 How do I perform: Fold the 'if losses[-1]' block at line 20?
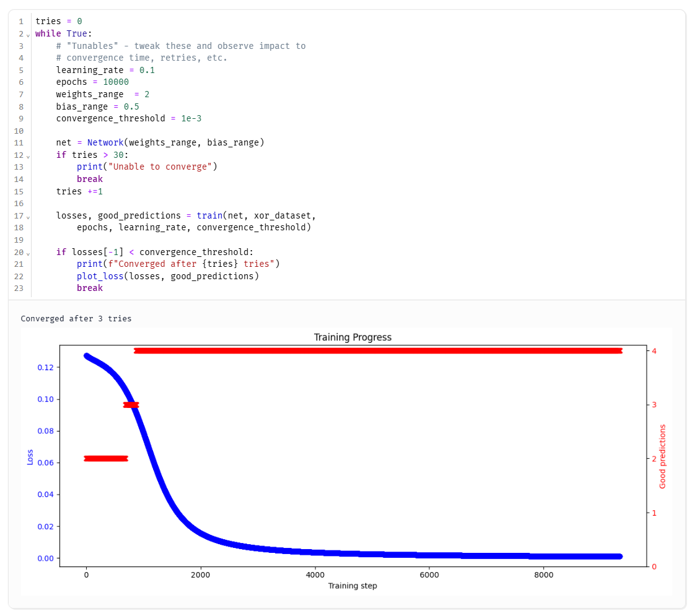click(x=28, y=253)
